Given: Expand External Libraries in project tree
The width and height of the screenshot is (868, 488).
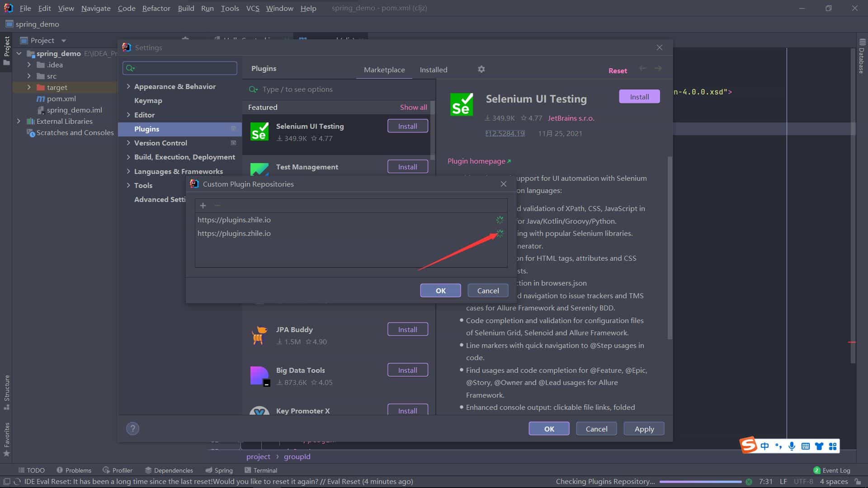Looking at the screenshot, I should click(x=19, y=121).
